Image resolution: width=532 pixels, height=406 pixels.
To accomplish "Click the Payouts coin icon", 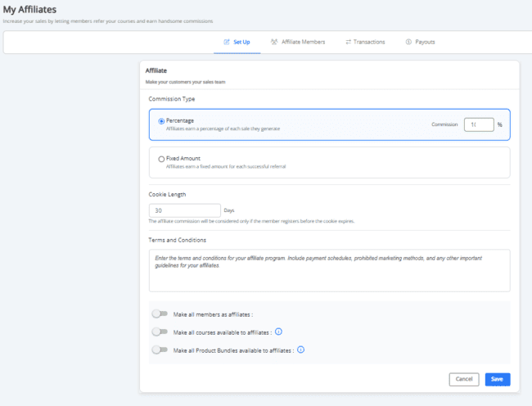I will 408,42.
